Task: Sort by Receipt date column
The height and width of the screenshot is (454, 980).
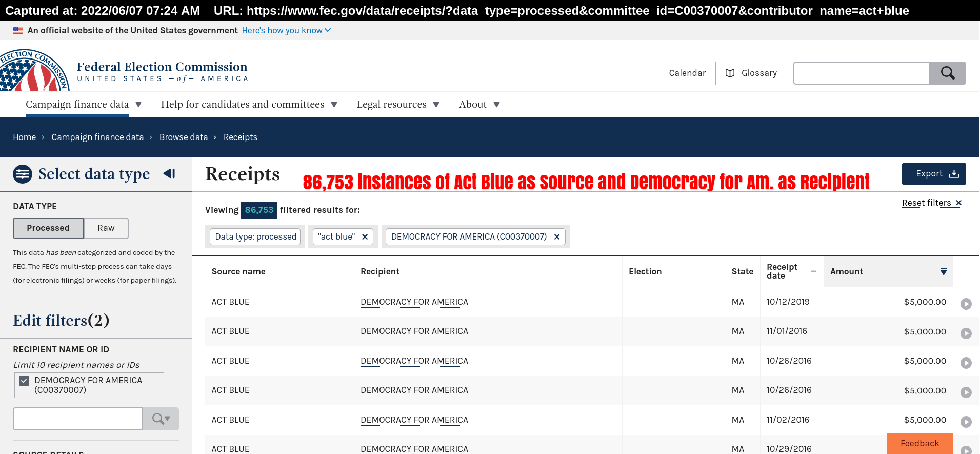Action: pyautogui.click(x=791, y=271)
